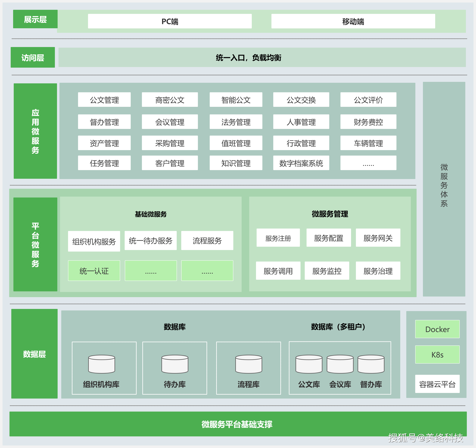Click the 车辆管理 module box
The width and height of the screenshot is (476, 448).
tap(368, 143)
